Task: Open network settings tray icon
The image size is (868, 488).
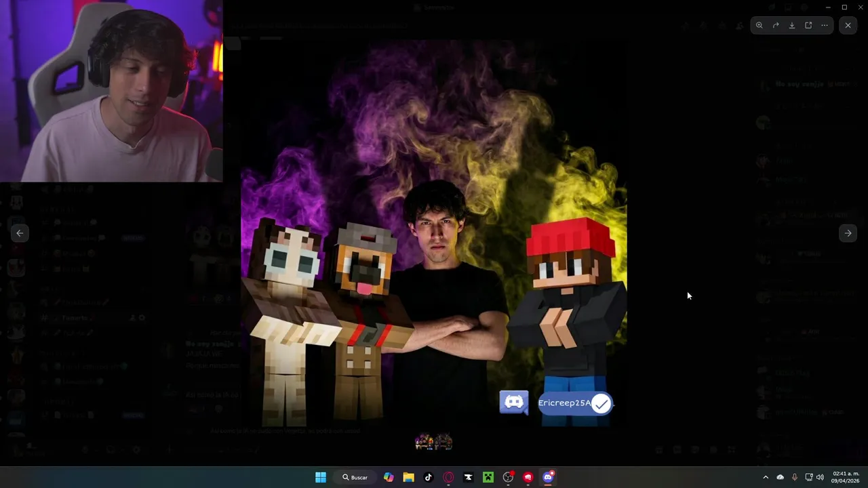Action: (x=809, y=477)
